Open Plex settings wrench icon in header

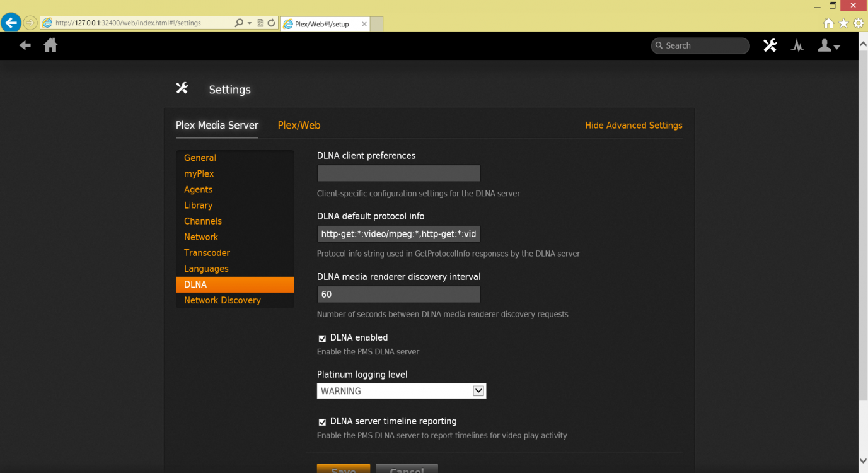tap(770, 45)
